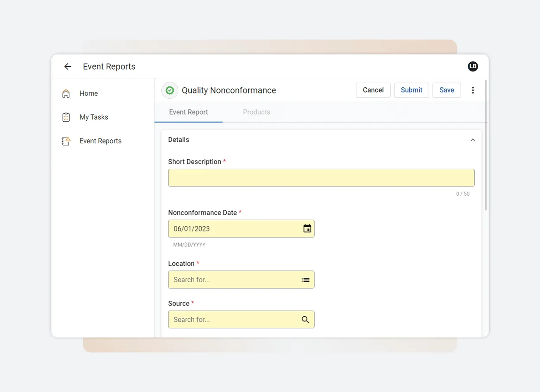Open the three-dot overflow menu
540x392 pixels.
click(473, 90)
